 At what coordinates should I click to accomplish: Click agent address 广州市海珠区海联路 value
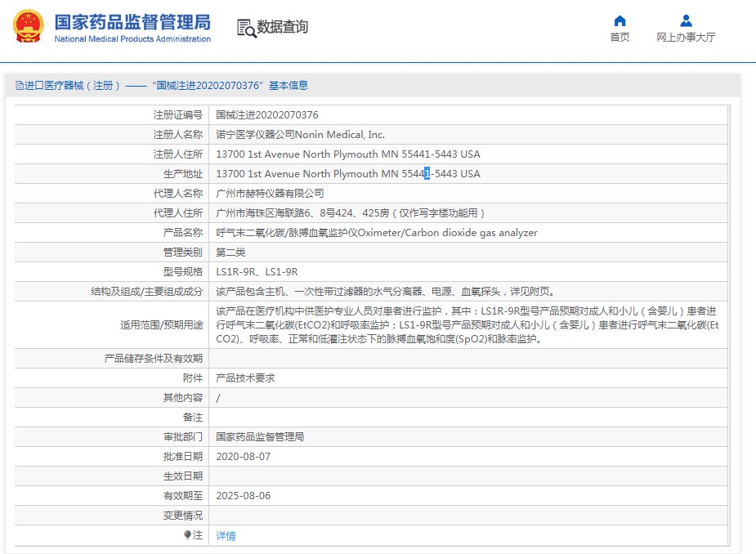coord(350,213)
